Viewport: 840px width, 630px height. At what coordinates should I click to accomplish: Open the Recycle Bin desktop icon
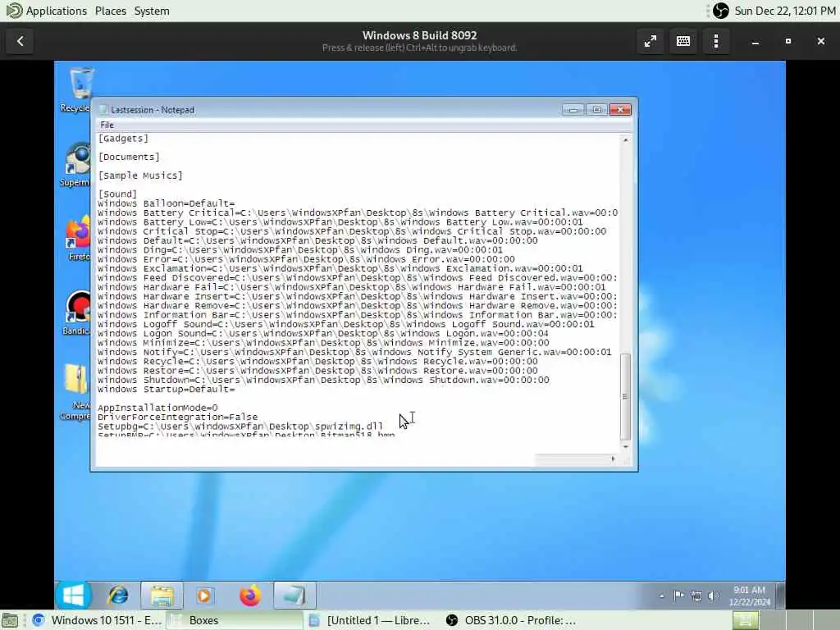(78, 89)
